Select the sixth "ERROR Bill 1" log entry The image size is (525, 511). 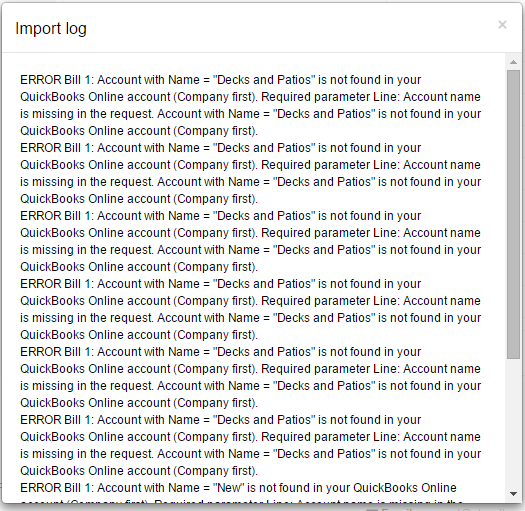click(x=250, y=445)
